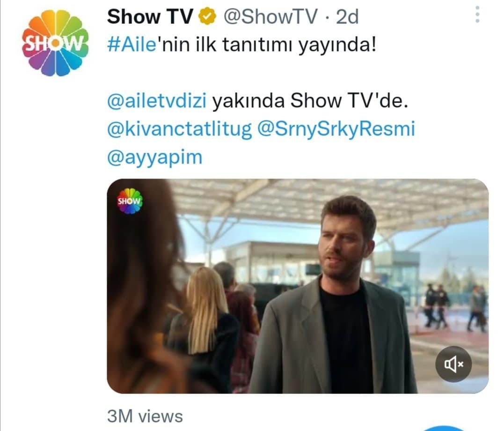Click the gold verified badge
504x431 pixels.
tap(208, 17)
